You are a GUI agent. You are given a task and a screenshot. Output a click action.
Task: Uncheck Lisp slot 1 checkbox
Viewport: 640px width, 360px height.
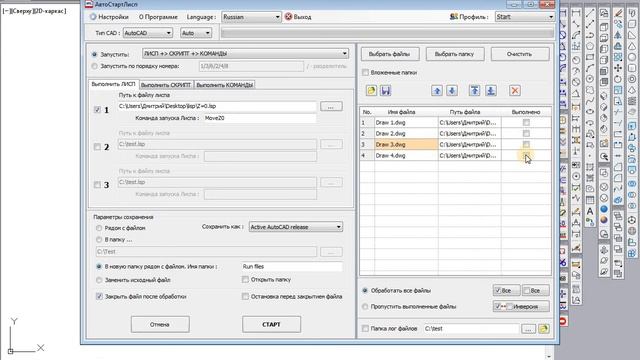click(x=97, y=109)
